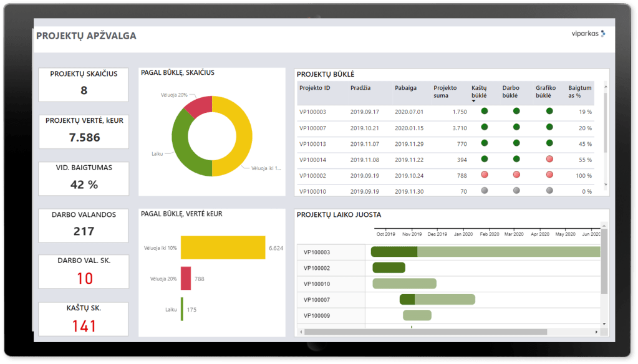Screen dimensions: 638x364
Task: Click scroll-up arrow of Projektų būklė table
Action: point(604,87)
